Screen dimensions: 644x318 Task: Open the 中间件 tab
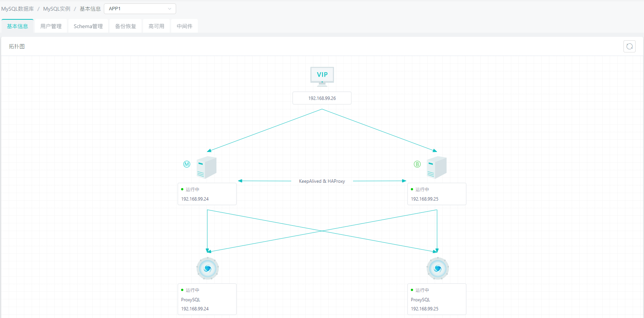184,26
